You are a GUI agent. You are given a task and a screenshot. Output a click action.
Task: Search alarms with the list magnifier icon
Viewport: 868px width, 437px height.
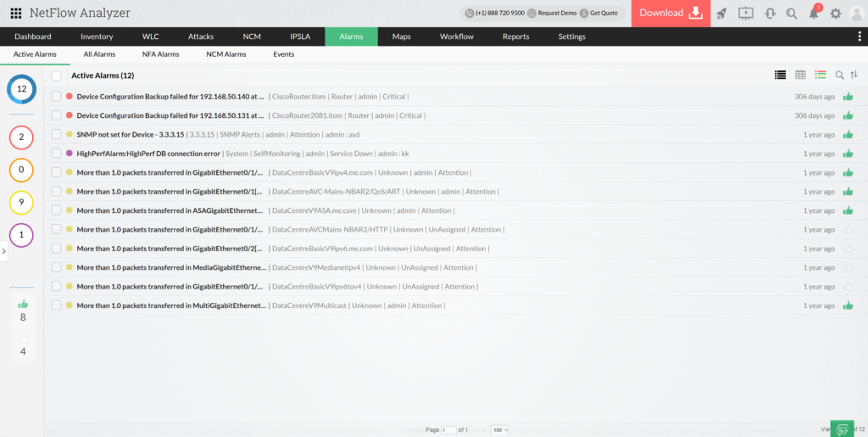[839, 76]
